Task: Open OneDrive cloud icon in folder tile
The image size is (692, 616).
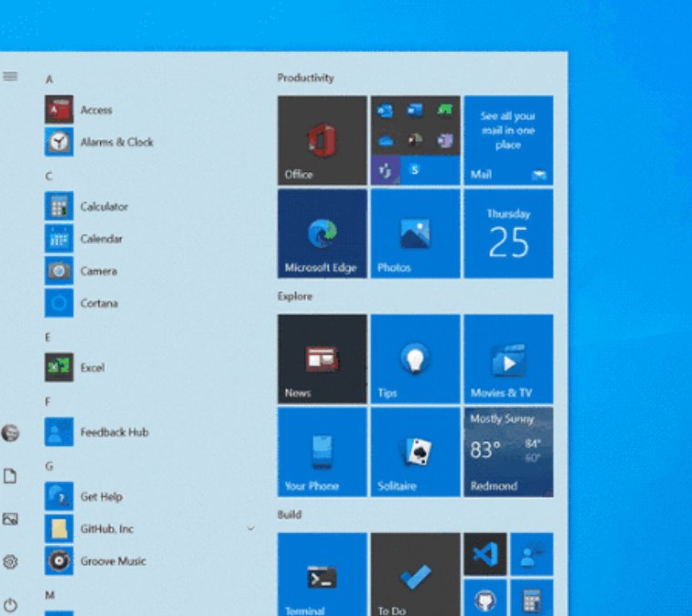Action: tap(386, 141)
